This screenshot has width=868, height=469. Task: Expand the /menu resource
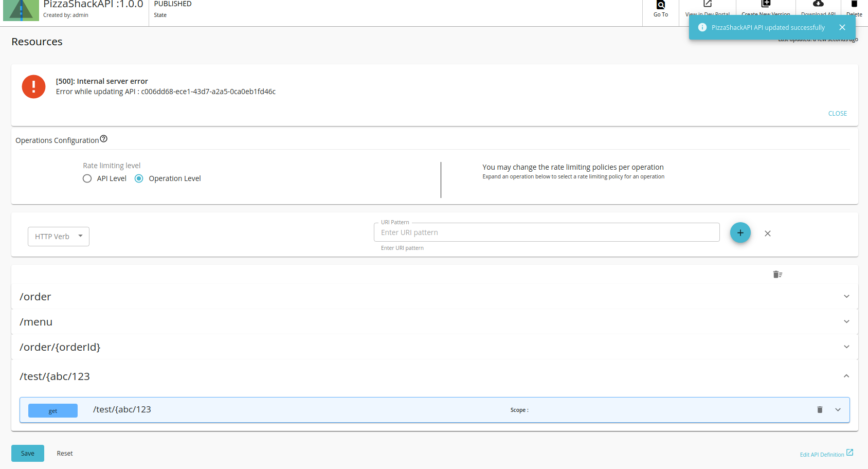[846, 321]
